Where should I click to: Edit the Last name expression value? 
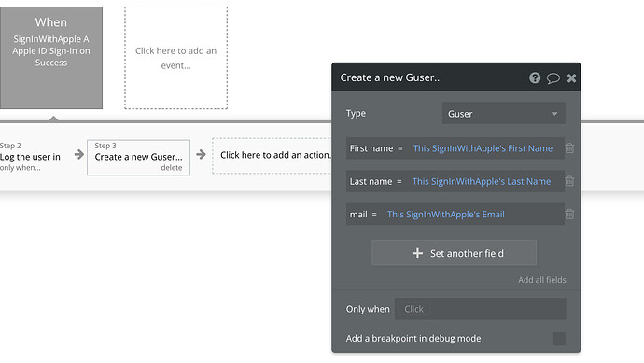tap(482, 181)
